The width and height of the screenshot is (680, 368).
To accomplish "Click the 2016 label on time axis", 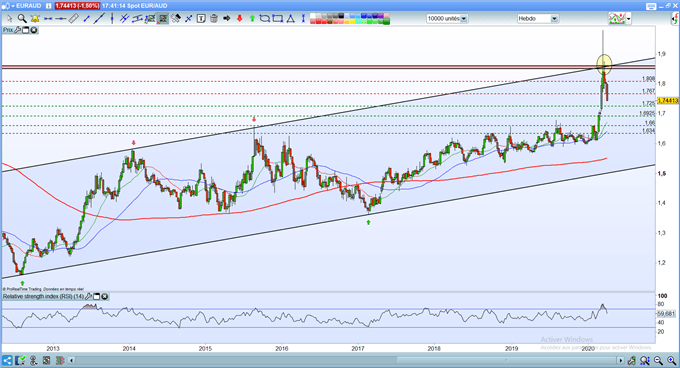I will tap(281, 348).
